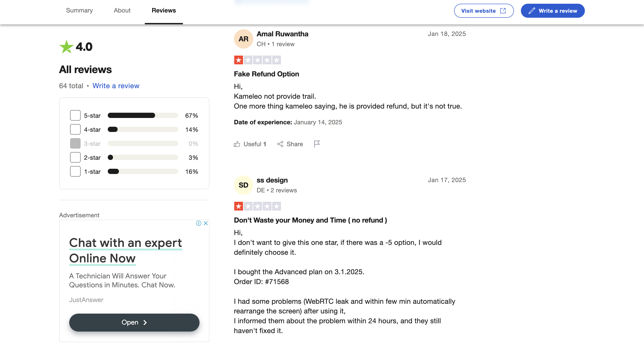This screenshot has height=346, width=644.
Task: Click the one-star rating on Fake Refund Option review
Action: pos(258,60)
